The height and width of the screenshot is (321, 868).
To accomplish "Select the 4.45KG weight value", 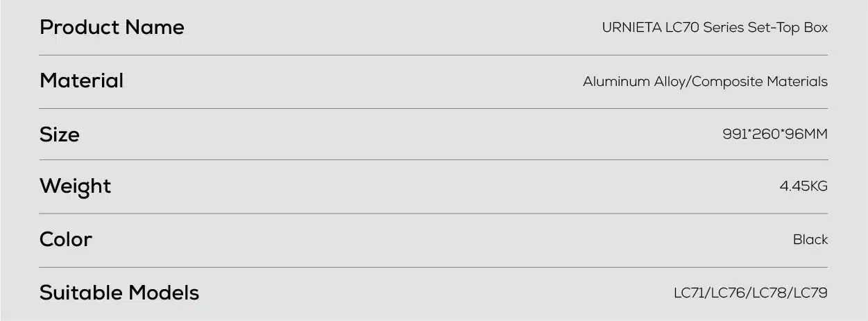I will 803,186.
